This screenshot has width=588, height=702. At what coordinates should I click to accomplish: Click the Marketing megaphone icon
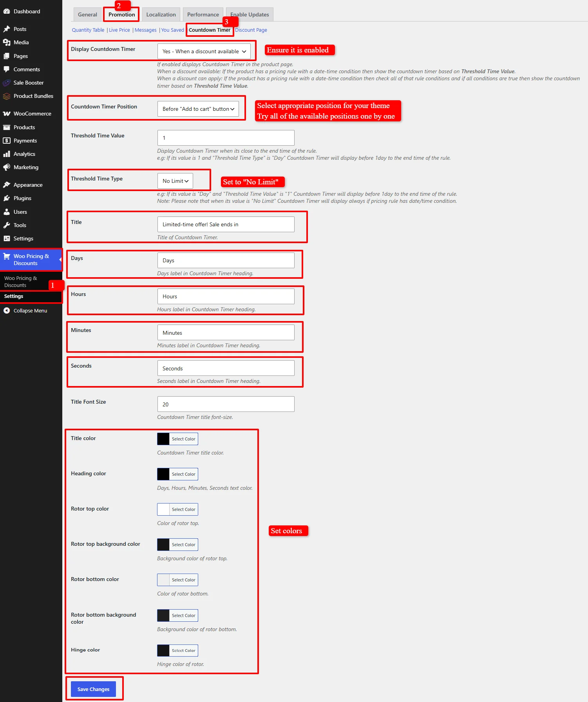point(7,167)
